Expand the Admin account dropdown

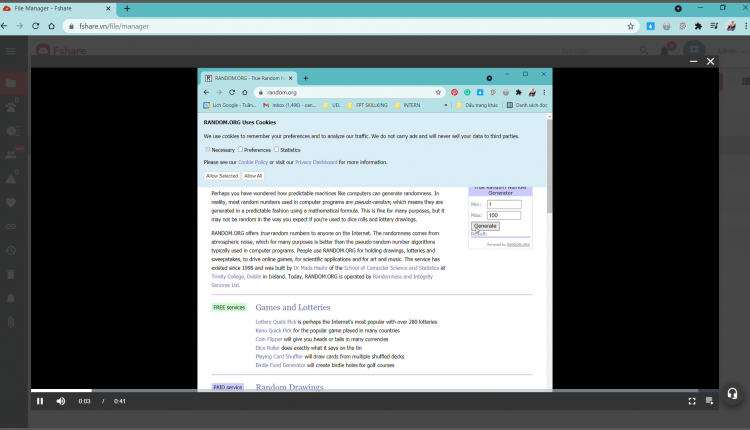730,51
